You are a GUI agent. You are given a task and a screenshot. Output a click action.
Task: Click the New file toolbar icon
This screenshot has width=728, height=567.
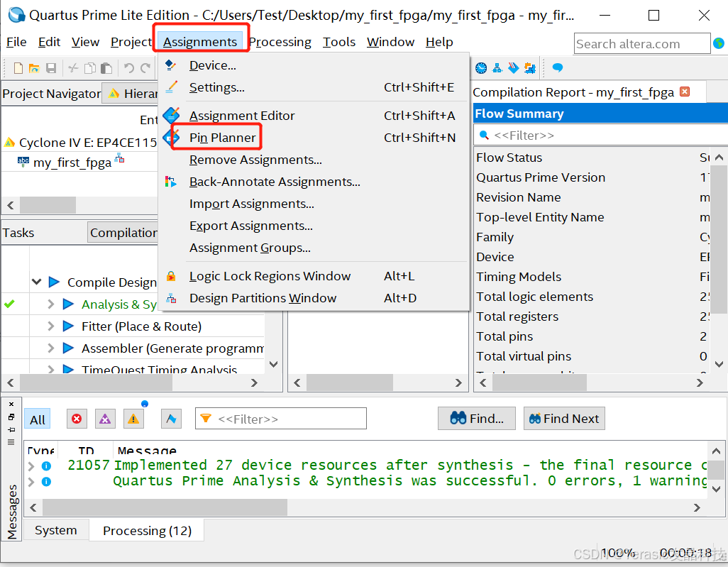tap(18, 68)
